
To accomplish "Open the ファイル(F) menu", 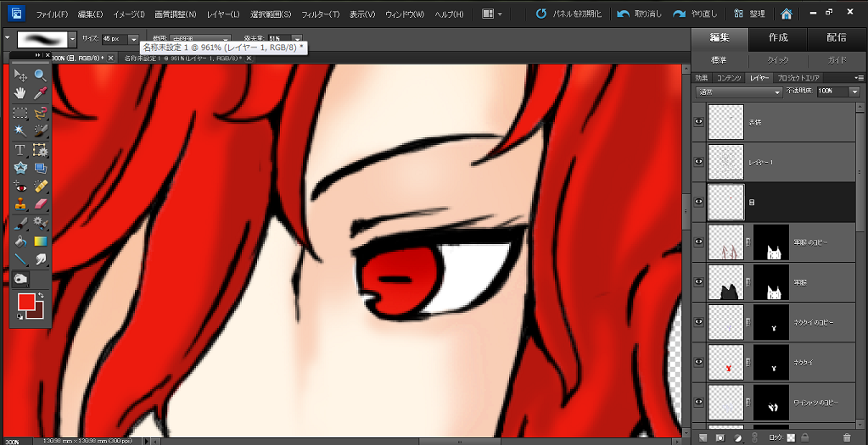I will (52, 14).
